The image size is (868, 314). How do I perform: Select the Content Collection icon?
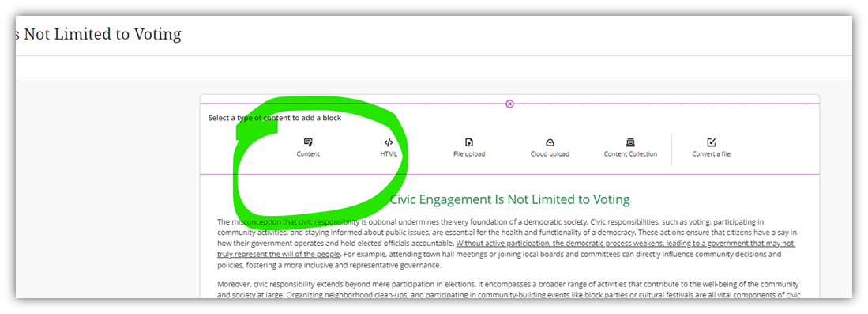pos(630,142)
